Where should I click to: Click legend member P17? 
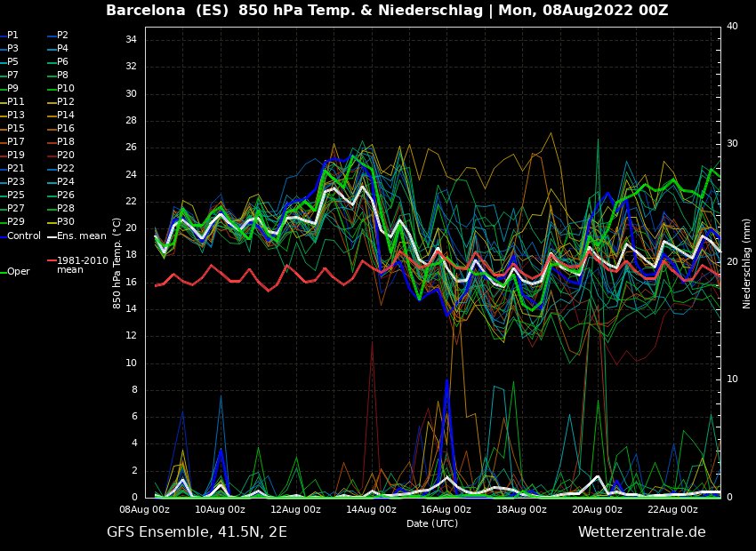[x=12, y=141]
